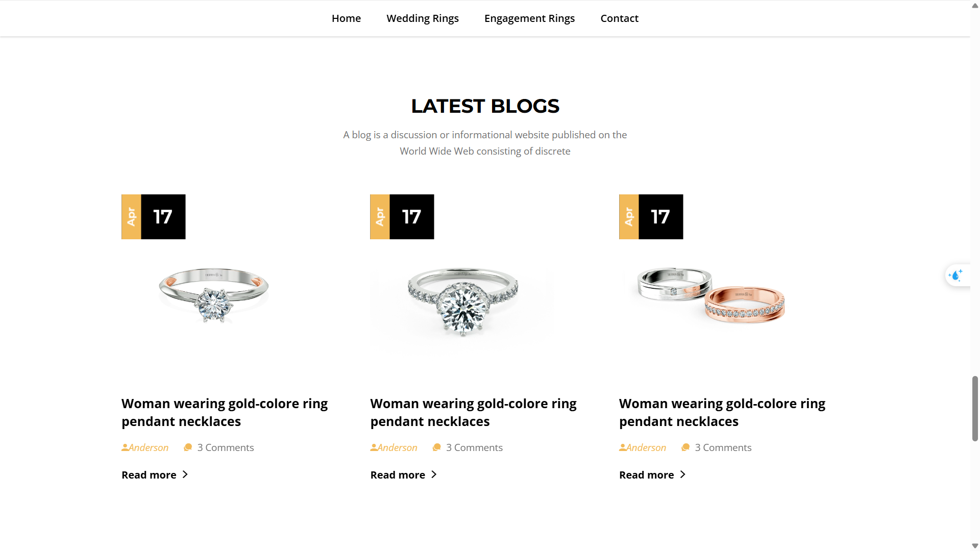
Task: Open Engagement Rings in navigation
Action: tap(529, 18)
